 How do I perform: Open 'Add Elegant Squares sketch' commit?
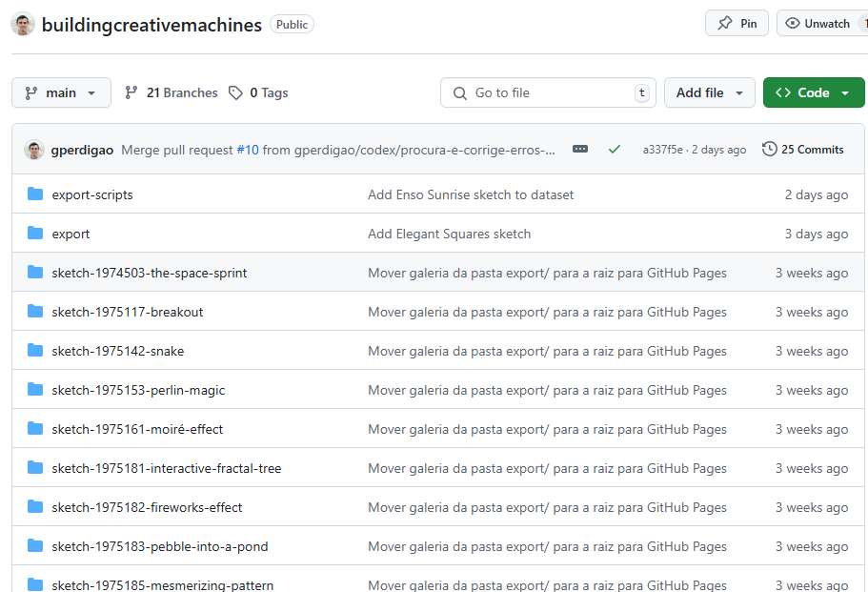point(449,235)
